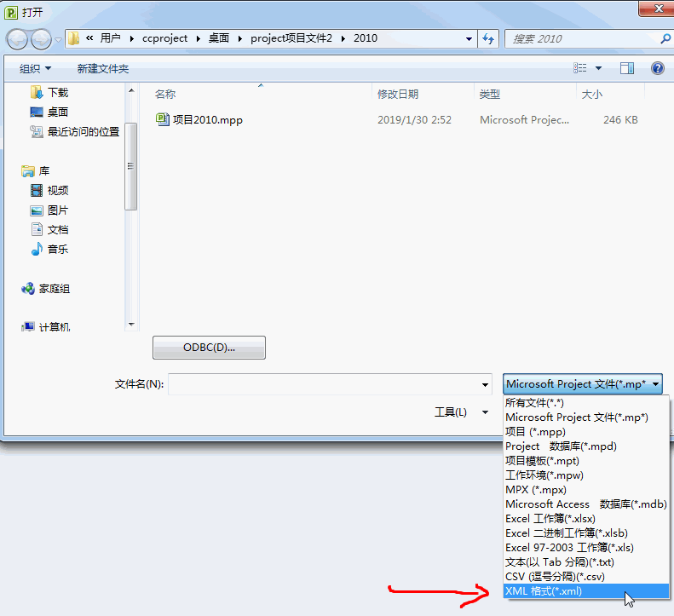This screenshot has height=616, width=674.
Task: Click the Project icon in title bar
Action: pos(11,13)
